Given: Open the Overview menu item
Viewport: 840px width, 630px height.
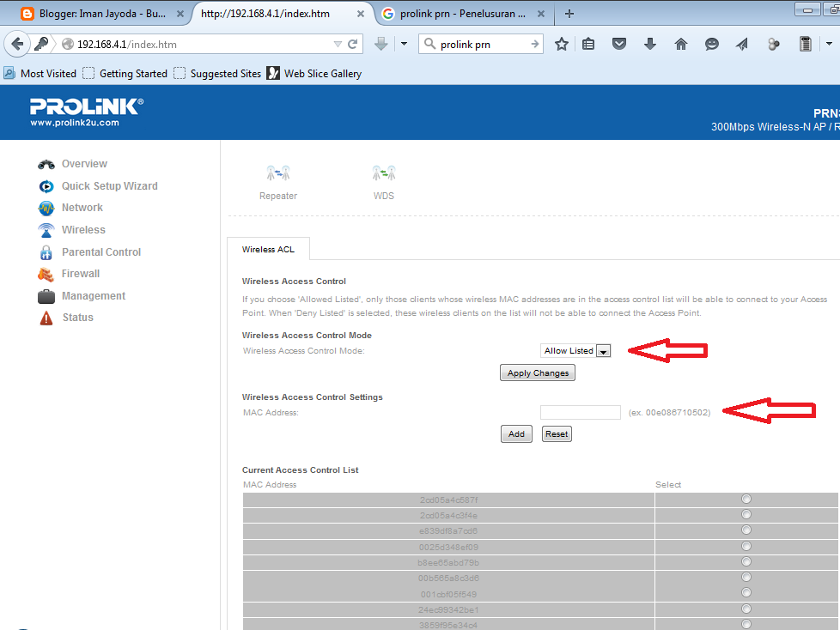Looking at the screenshot, I should click(x=84, y=164).
